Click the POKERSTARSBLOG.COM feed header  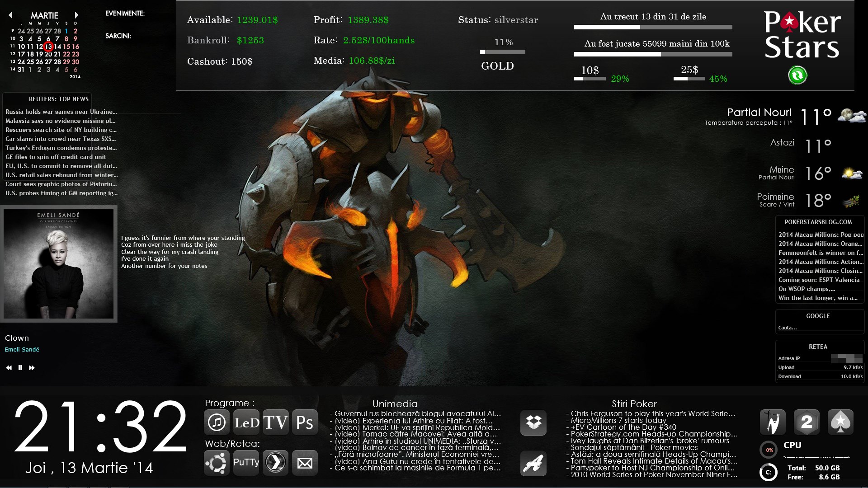click(x=818, y=222)
